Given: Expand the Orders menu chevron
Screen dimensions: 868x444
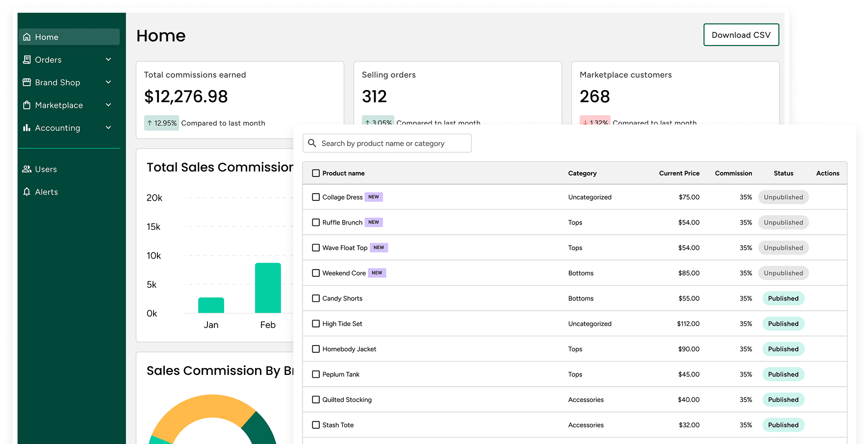Looking at the screenshot, I should click(x=108, y=59).
